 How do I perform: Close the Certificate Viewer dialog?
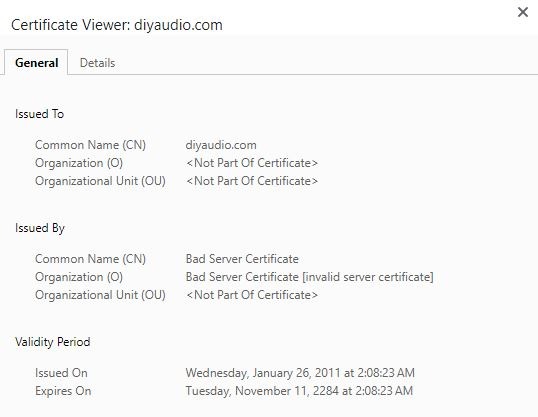coord(523,12)
